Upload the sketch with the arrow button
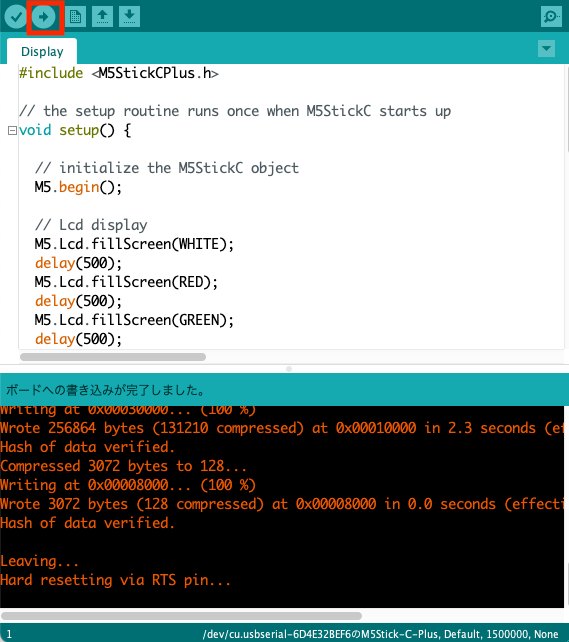The width and height of the screenshot is (569, 642). [x=44, y=17]
